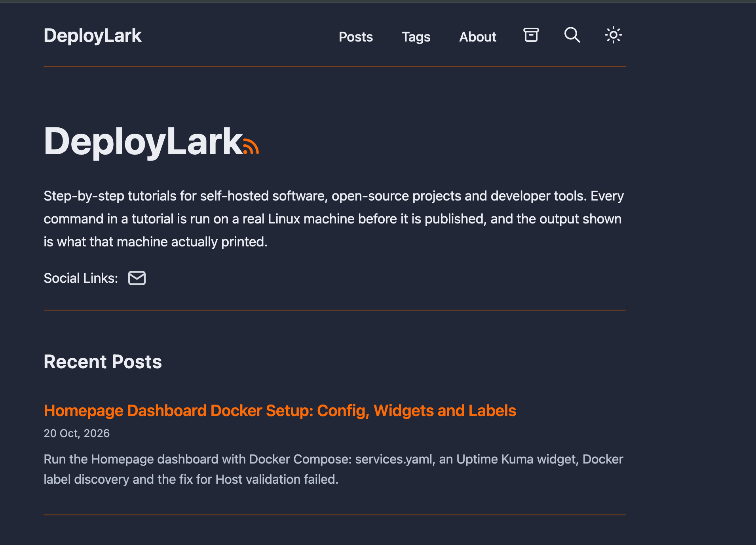756x545 pixels.
Task: Click the 20 Oct, 2026 post date
Action: click(x=77, y=433)
